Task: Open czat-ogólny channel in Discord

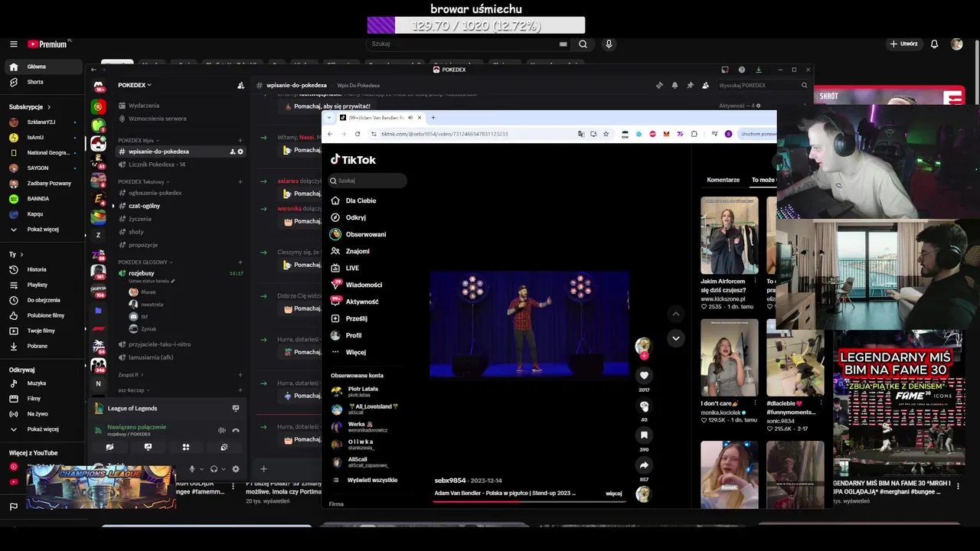Action: (144, 206)
